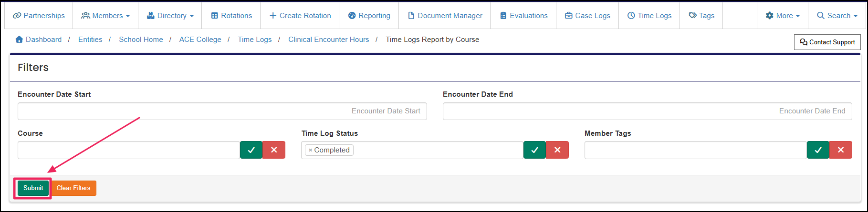Screen dimensions: 868x212
Task: Click the Contact Support chat icon
Action: pos(804,42)
